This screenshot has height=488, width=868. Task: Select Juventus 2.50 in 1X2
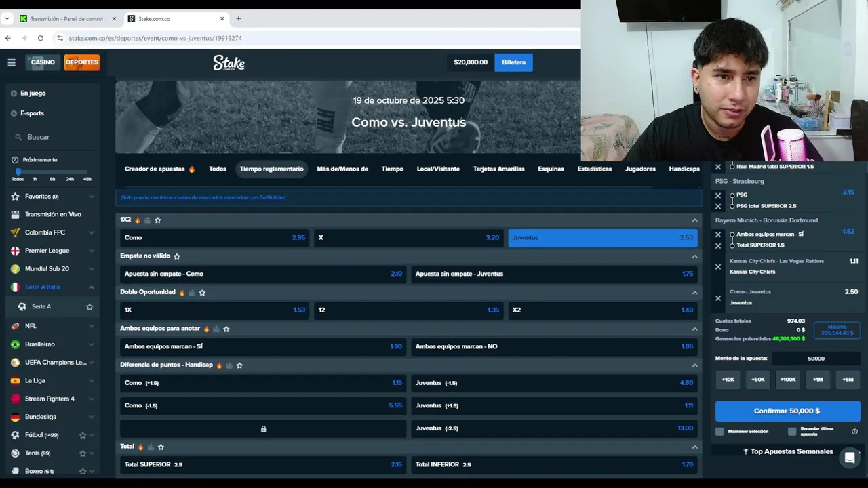click(x=603, y=238)
